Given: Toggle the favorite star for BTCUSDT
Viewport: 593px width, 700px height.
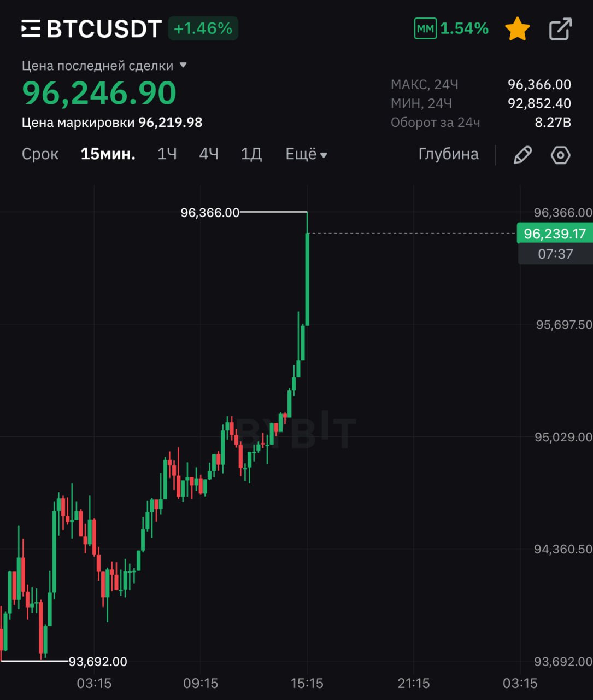Looking at the screenshot, I should click(x=517, y=29).
